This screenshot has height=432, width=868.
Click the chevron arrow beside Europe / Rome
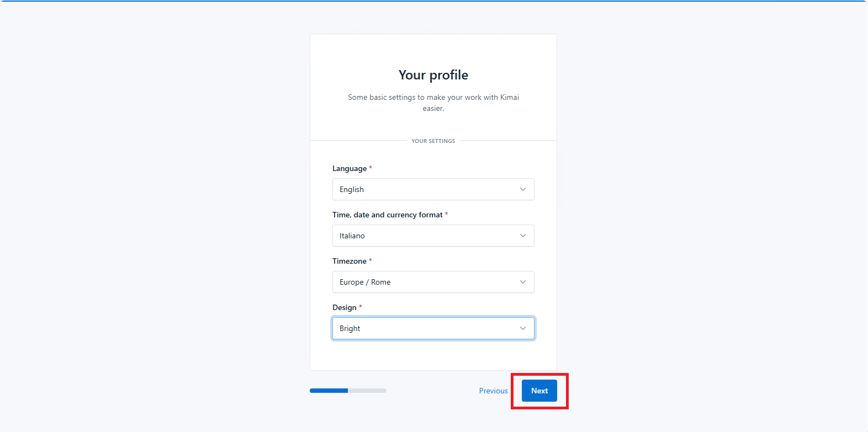(x=522, y=282)
